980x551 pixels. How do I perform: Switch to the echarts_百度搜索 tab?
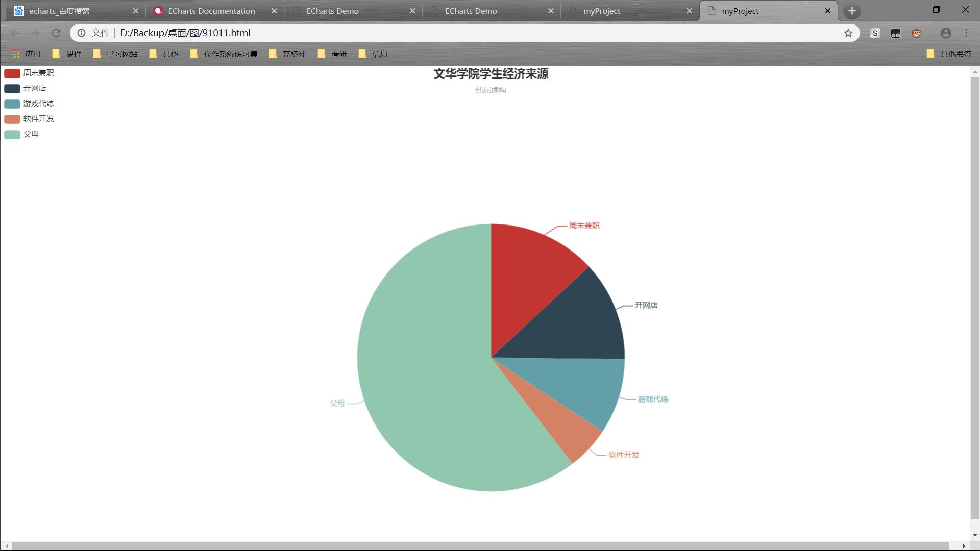point(59,11)
